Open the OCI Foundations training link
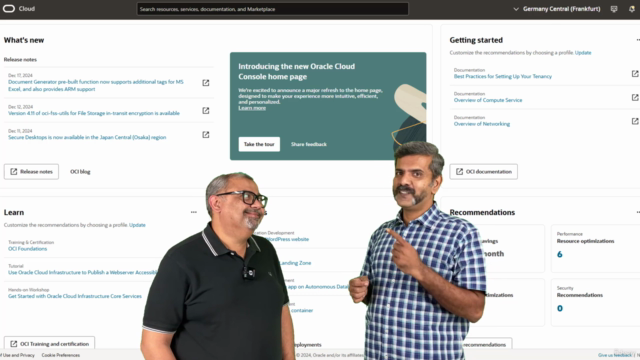 (27, 249)
